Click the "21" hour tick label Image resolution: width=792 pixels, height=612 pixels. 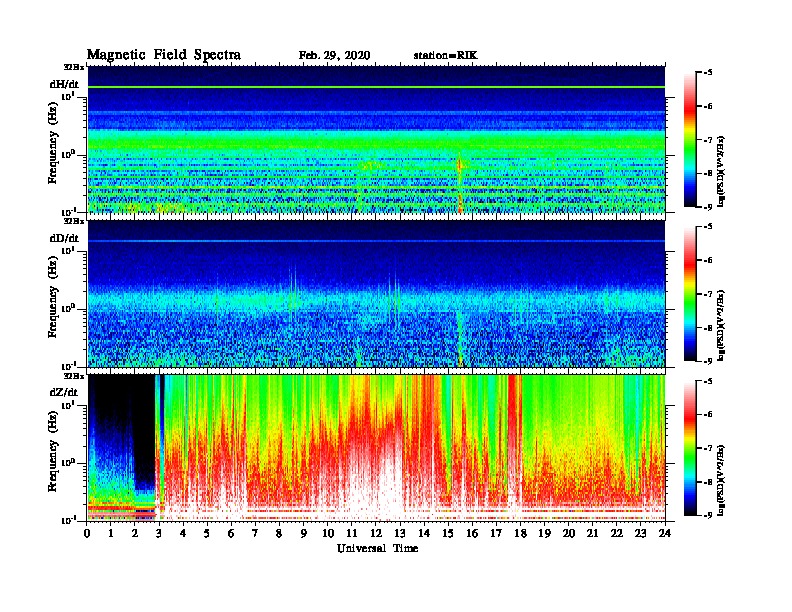point(592,533)
